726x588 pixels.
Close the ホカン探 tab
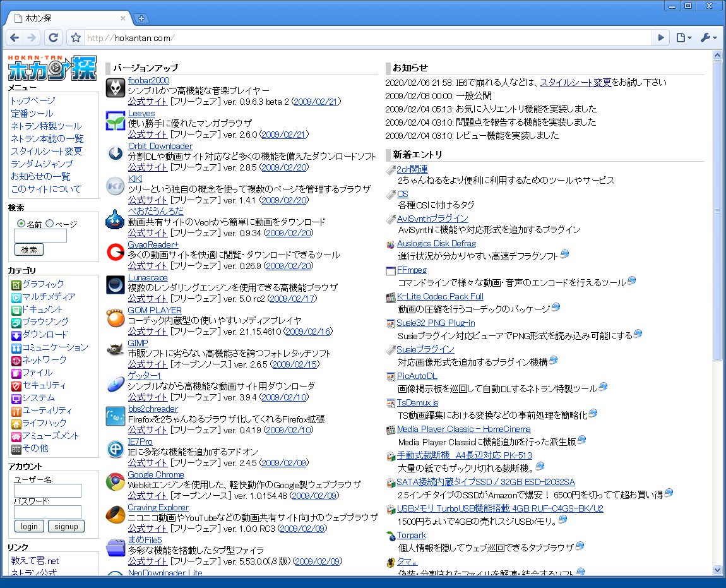pos(122,18)
